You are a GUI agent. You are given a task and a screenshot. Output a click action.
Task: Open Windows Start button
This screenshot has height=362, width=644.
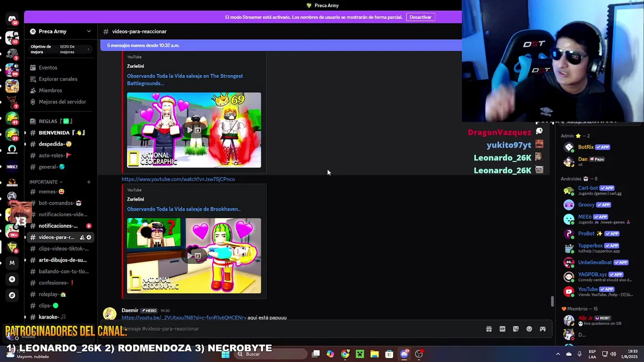pos(225,354)
